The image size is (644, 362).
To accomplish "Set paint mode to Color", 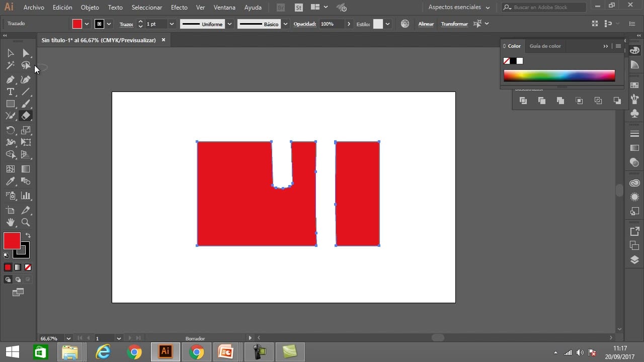I will (x=8, y=267).
